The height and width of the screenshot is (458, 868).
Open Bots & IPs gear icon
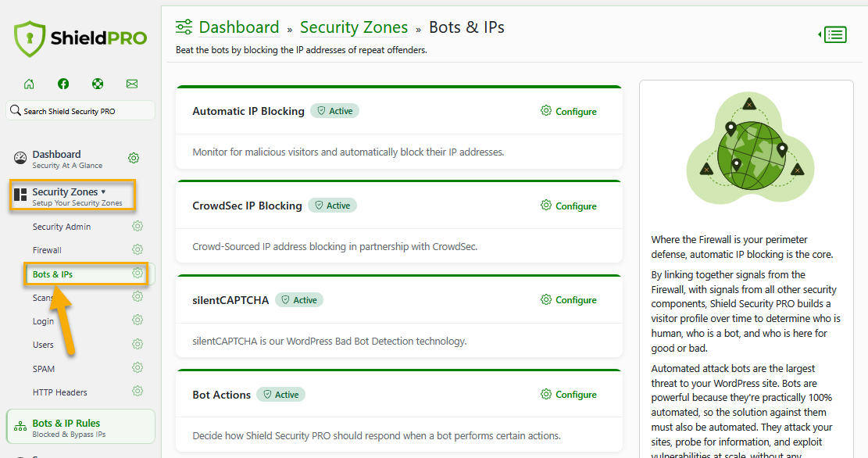(138, 273)
